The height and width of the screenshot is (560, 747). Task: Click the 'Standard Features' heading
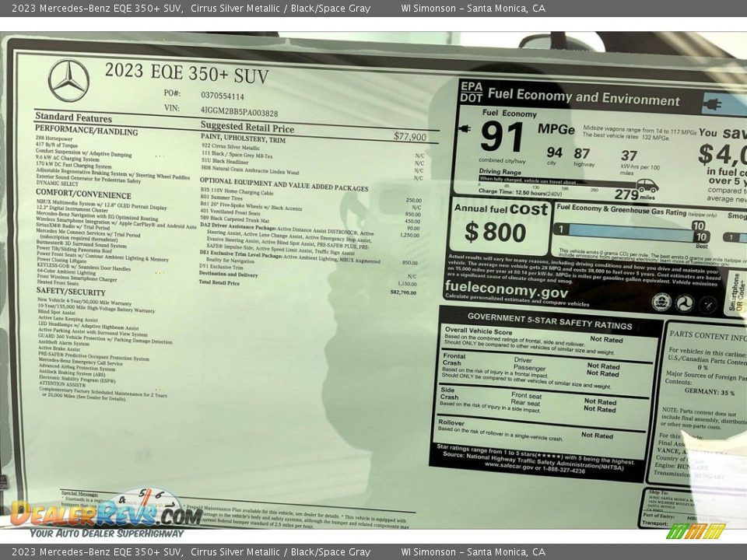point(73,117)
